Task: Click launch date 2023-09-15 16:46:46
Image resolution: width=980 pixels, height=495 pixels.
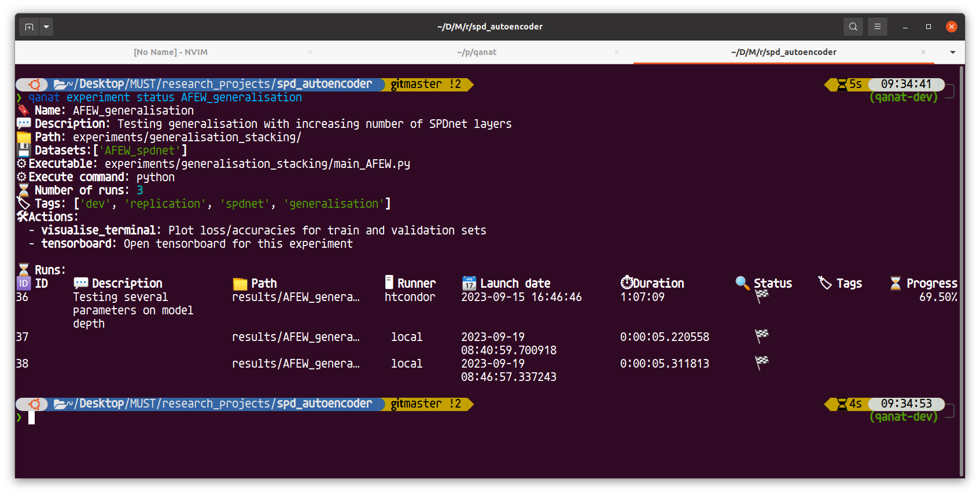Action: pos(521,297)
